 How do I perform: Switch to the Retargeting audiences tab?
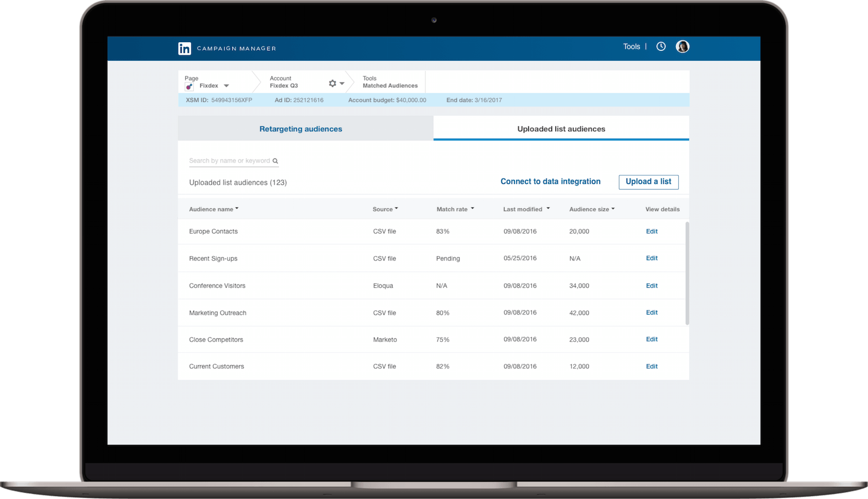click(x=300, y=128)
